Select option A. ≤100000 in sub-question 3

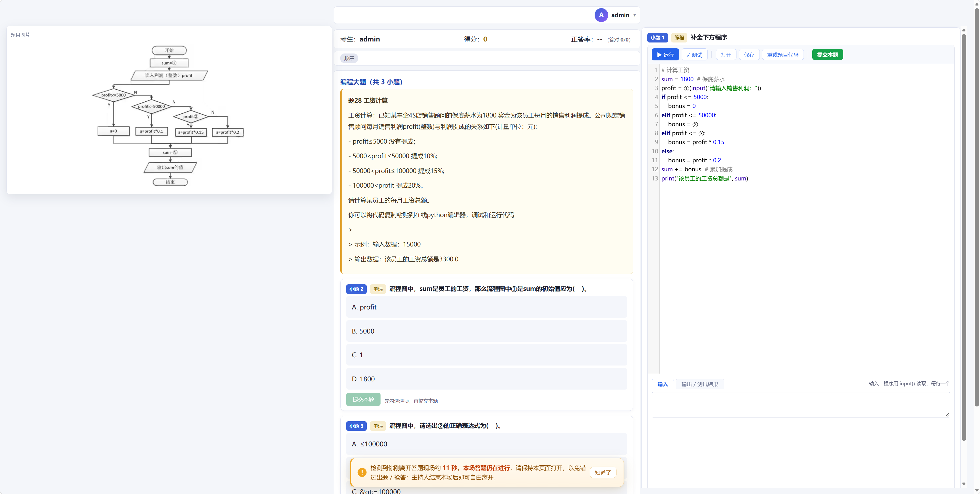point(487,444)
